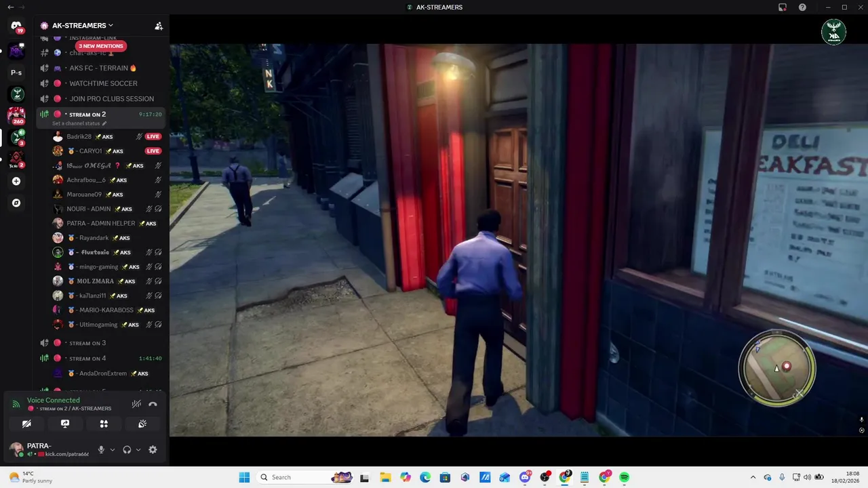The width and height of the screenshot is (868, 488).
Task: Join STREAM ON 3 voice channel
Action: (x=100, y=343)
